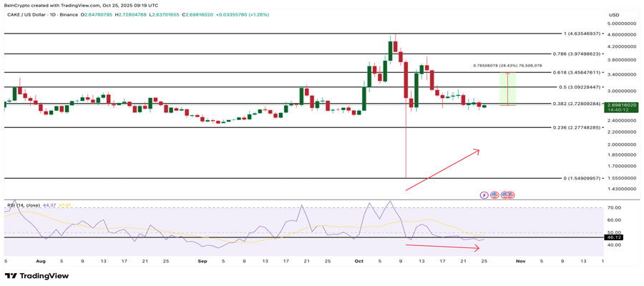Click the Nov label on the date axis
This screenshot has height=286, width=644.
click(x=520, y=262)
